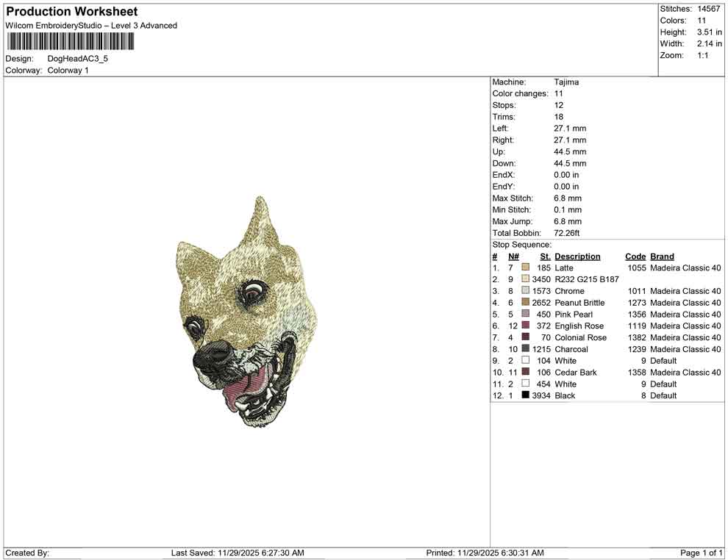Click the Production Worksheet title
This screenshot has height=560, width=728.
tap(71, 11)
